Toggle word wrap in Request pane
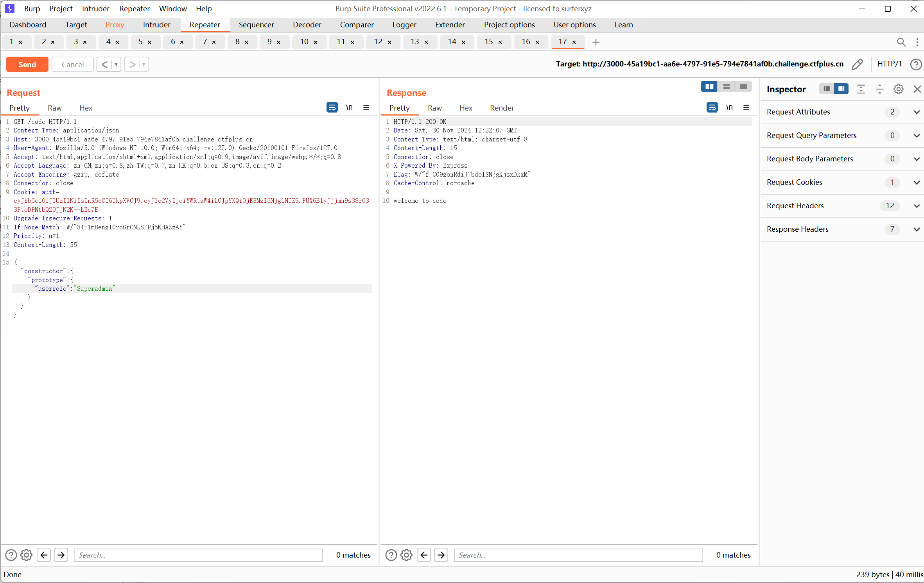This screenshot has width=924, height=583. click(x=332, y=107)
